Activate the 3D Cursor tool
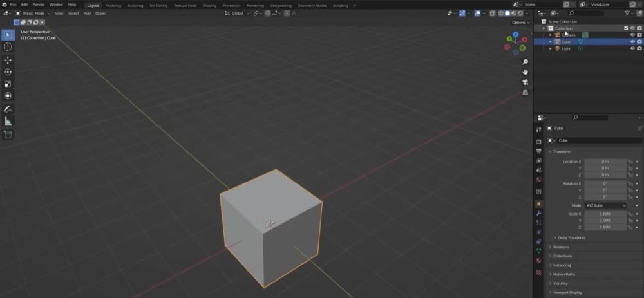The image size is (644, 298). click(x=8, y=47)
